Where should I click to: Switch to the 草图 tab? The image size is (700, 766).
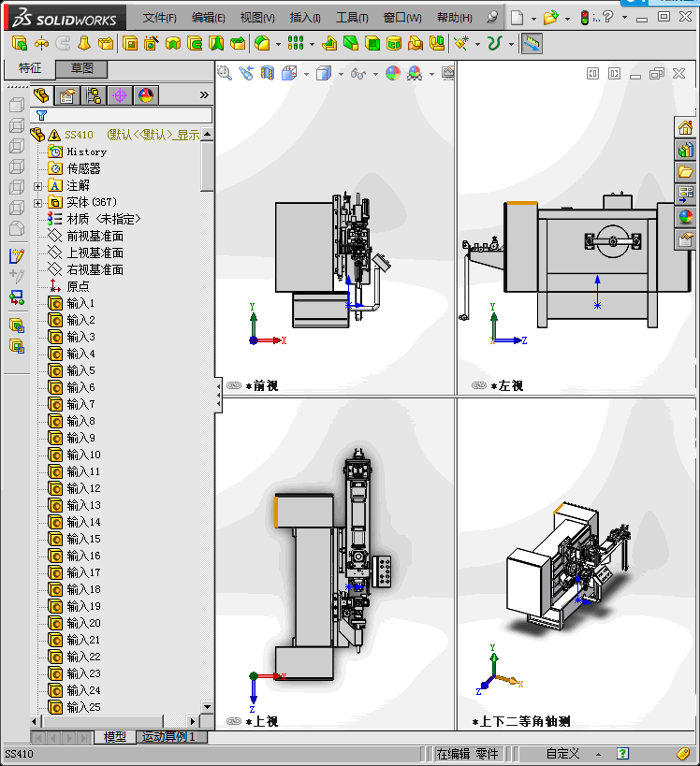(81, 68)
